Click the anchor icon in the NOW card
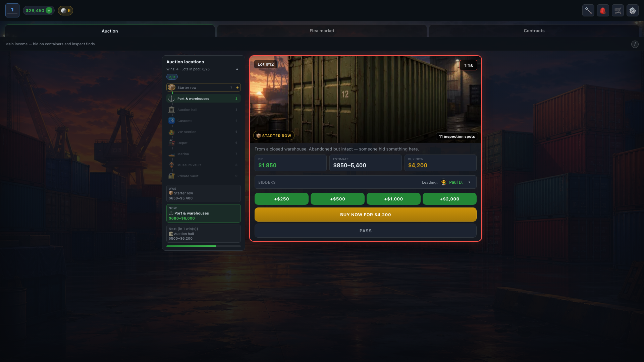644x362 pixels. (x=171, y=213)
